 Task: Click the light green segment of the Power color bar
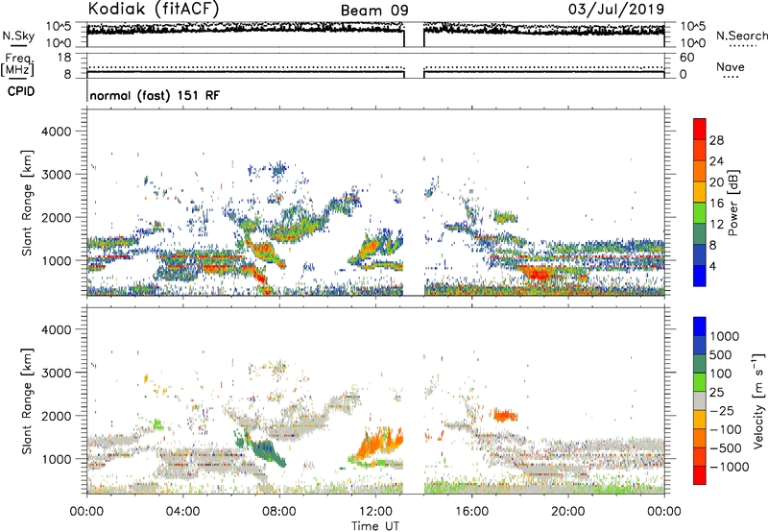pos(700,213)
